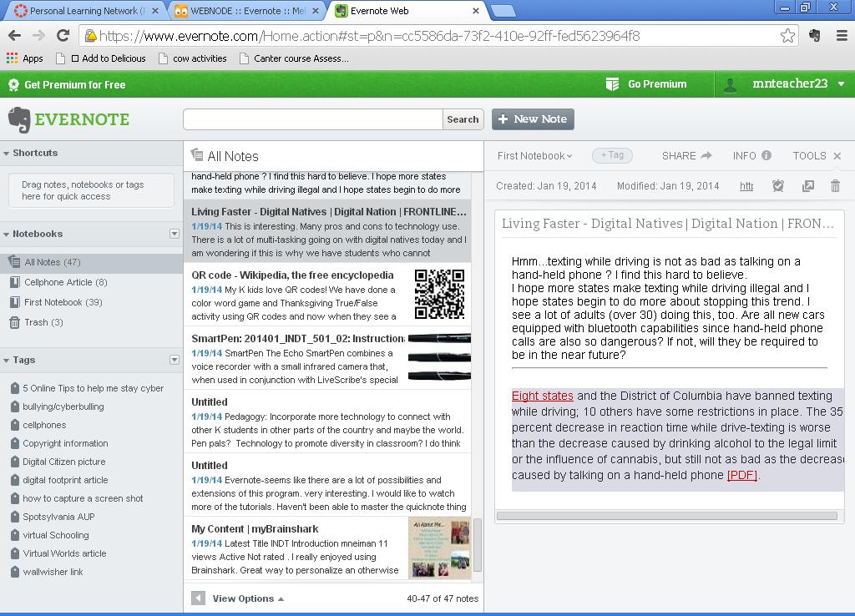855x616 pixels.
Task: Open the Evernote extension icon in toolbar
Action: click(x=815, y=36)
